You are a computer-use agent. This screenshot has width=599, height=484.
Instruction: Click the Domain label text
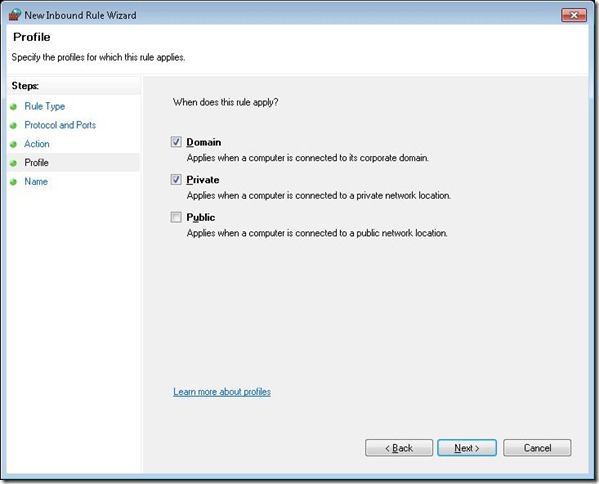coord(204,142)
